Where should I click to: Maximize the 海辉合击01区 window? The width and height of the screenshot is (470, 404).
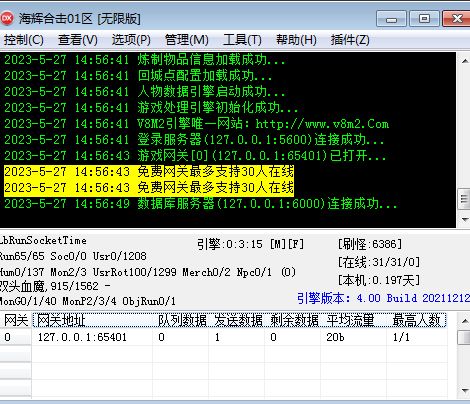(424, 18)
